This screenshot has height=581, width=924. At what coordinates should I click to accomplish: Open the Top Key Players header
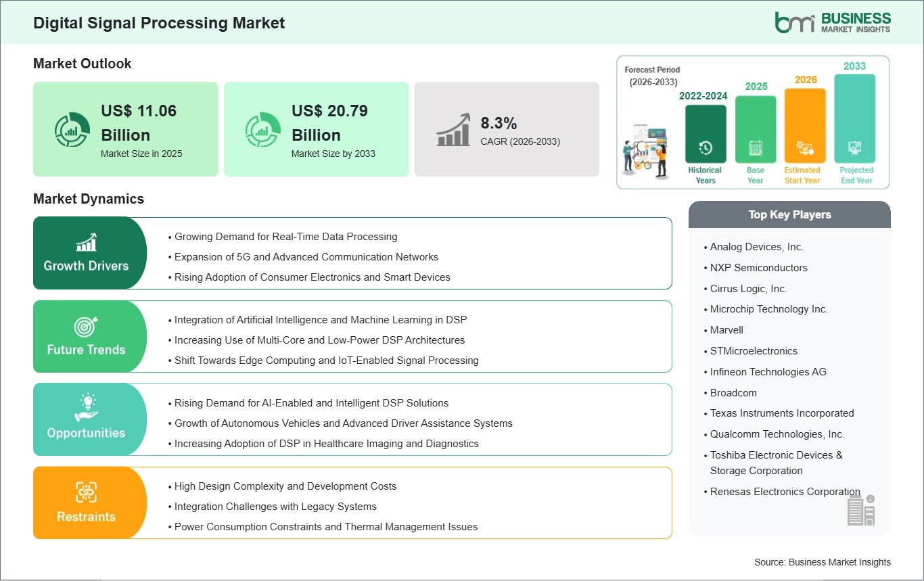tap(789, 214)
